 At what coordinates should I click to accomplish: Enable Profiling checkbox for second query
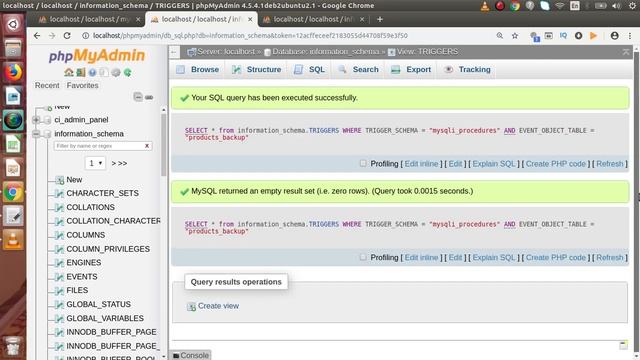click(x=363, y=257)
